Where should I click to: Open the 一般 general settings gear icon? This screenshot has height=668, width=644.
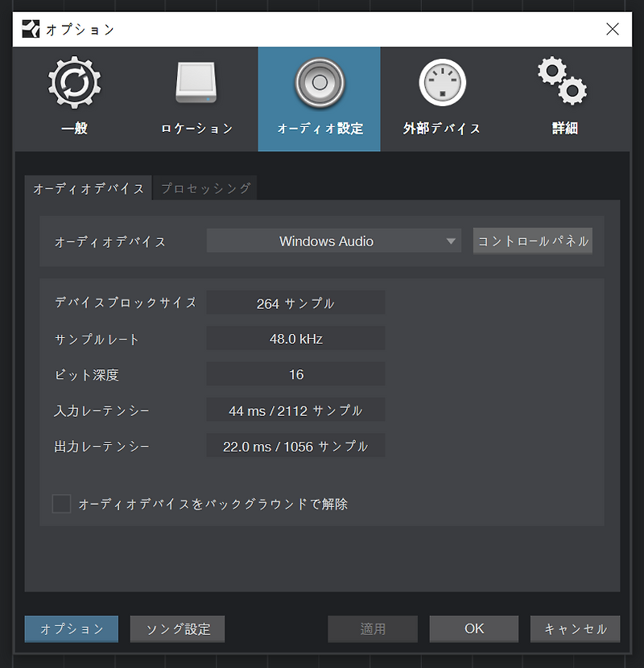pos(75,83)
